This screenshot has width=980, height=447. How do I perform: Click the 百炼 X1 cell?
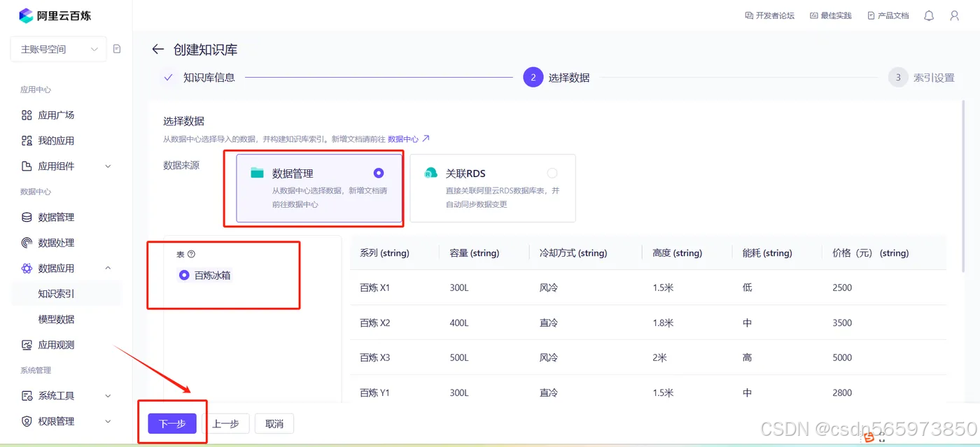coord(374,288)
